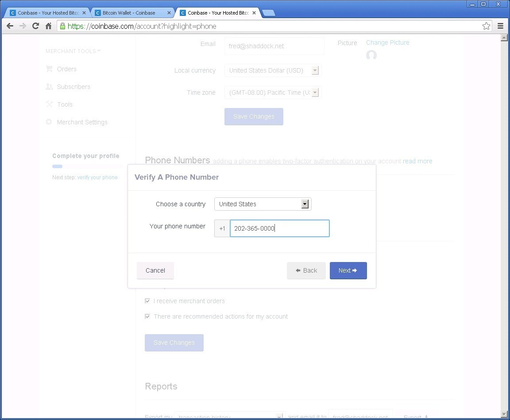This screenshot has height=420, width=510.
Task: Open a new browser tab
Action: coord(268,13)
